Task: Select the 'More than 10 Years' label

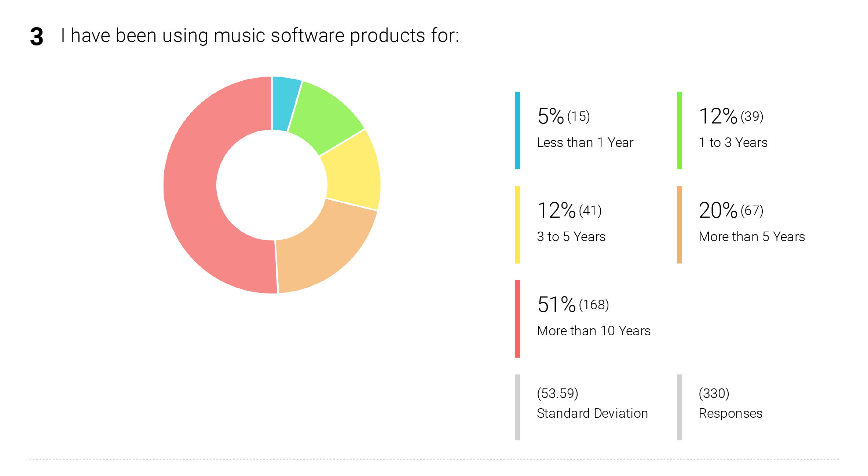Action: [594, 331]
